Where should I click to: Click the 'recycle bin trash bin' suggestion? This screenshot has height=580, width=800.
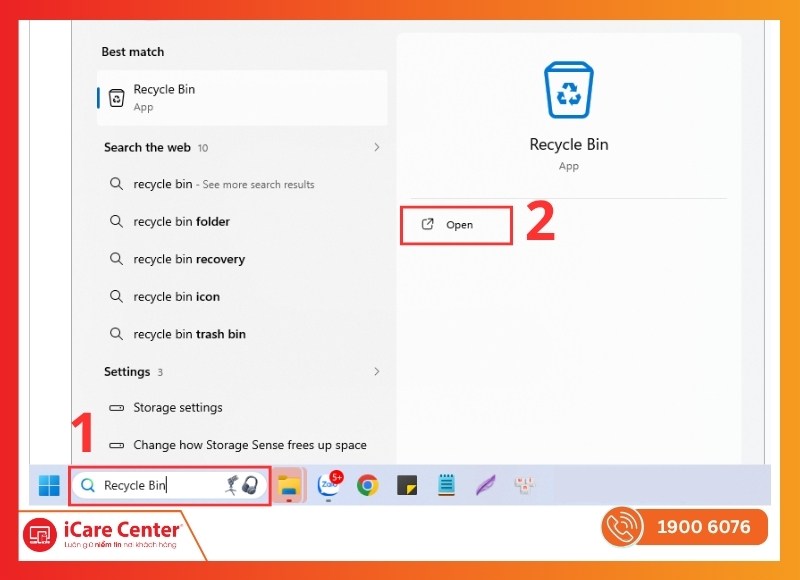coord(189,334)
